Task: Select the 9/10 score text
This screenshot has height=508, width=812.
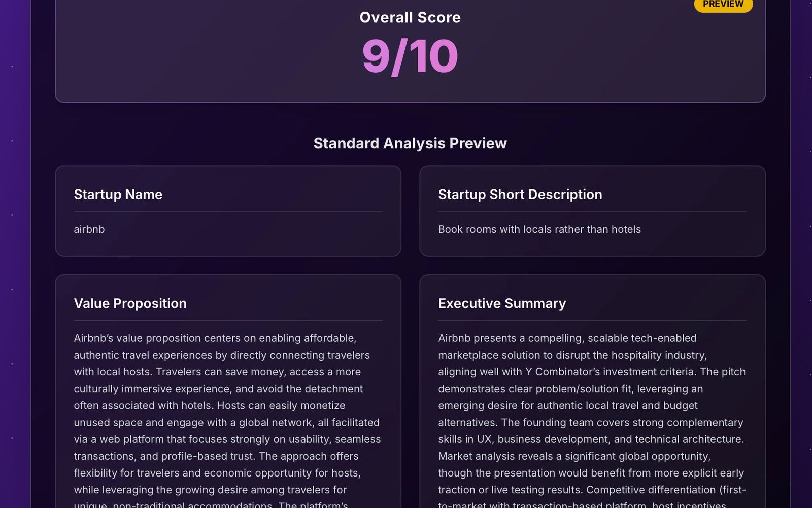Action: (409, 55)
